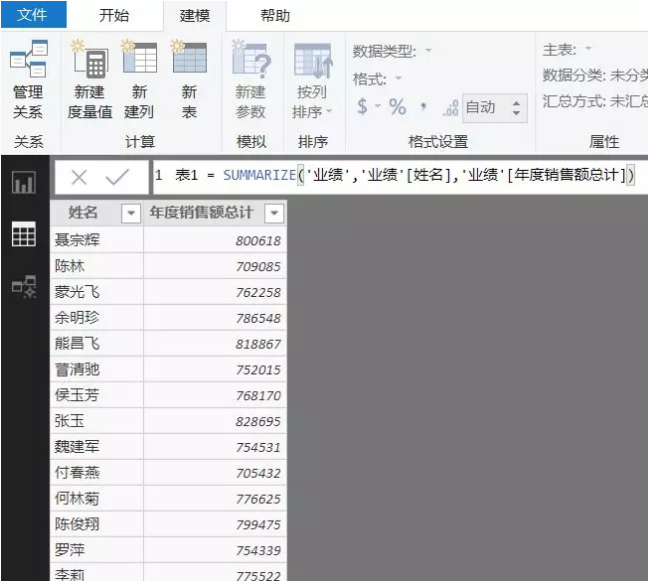Viewport: 648px width, 581px height.
Task: Select sales value 754531
Action: 215,447
